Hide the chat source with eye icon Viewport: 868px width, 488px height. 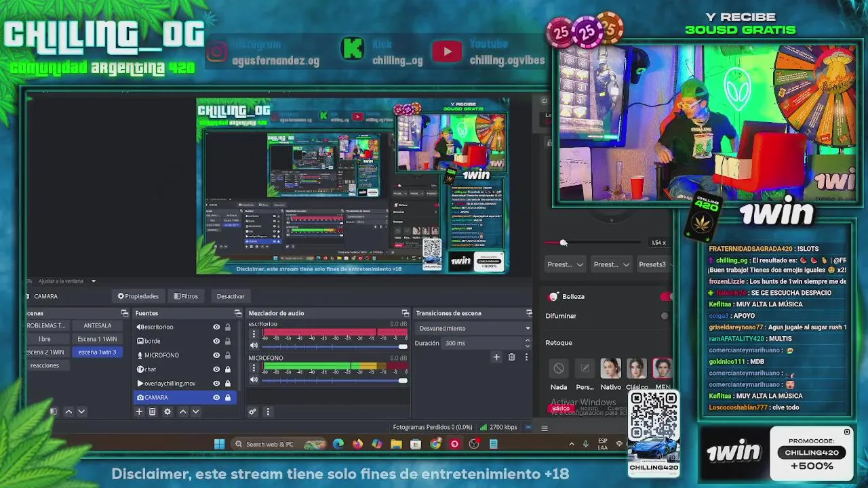(216, 369)
